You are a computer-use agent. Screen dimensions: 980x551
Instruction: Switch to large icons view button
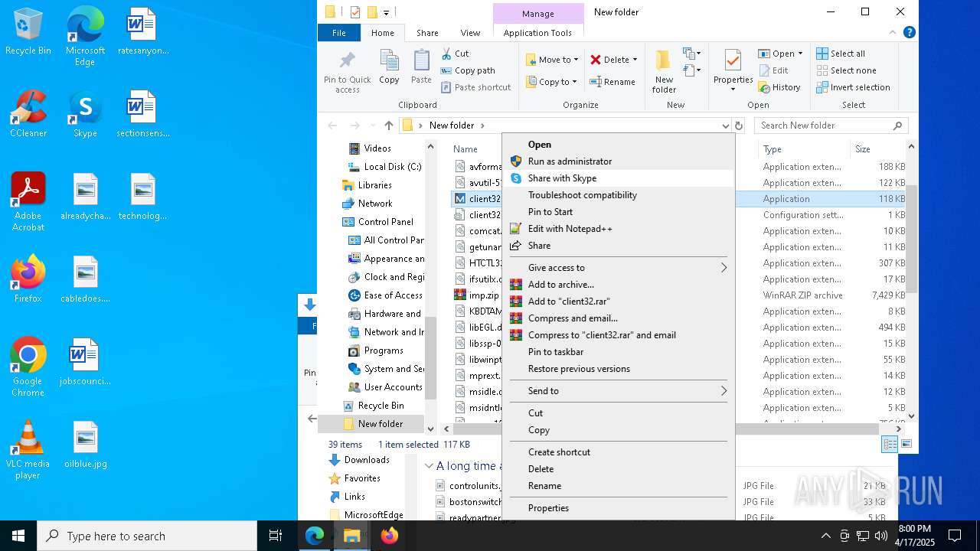click(x=906, y=444)
